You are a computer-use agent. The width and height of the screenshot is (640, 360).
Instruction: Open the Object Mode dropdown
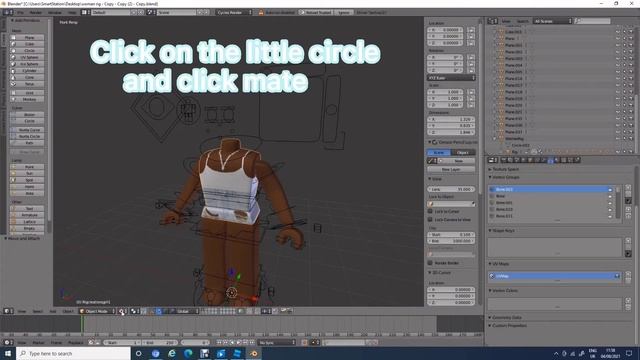click(x=97, y=311)
